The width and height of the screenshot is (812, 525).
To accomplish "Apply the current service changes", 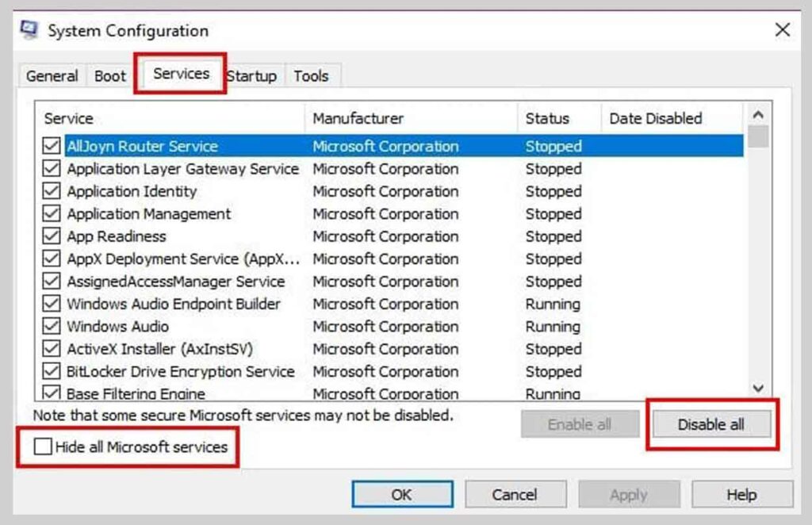I will click(629, 493).
